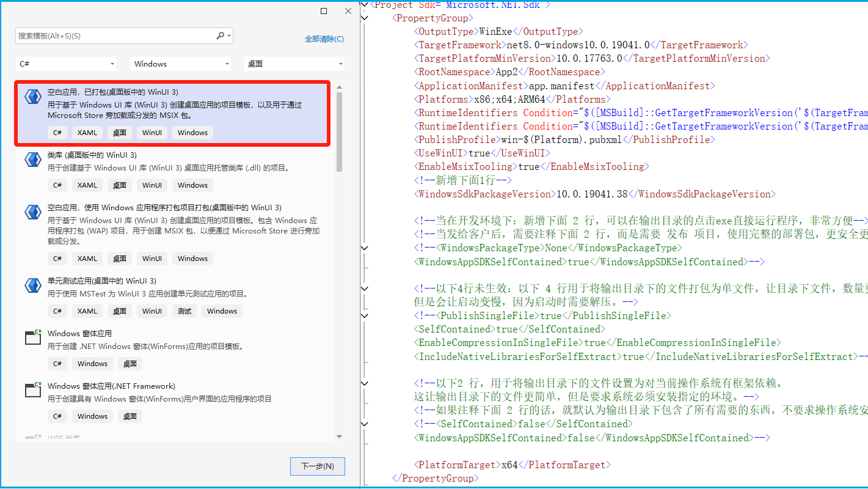868x489 pixels.
Task: Click the EnableCompressionInSingleFile true line
Action: click(x=597, y=342)
